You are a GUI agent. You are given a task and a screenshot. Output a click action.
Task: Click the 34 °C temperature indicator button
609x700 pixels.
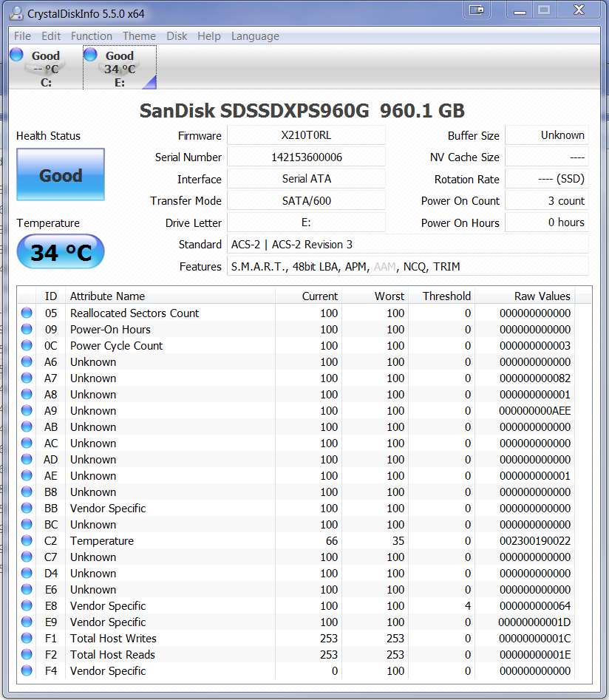point(61,253)
